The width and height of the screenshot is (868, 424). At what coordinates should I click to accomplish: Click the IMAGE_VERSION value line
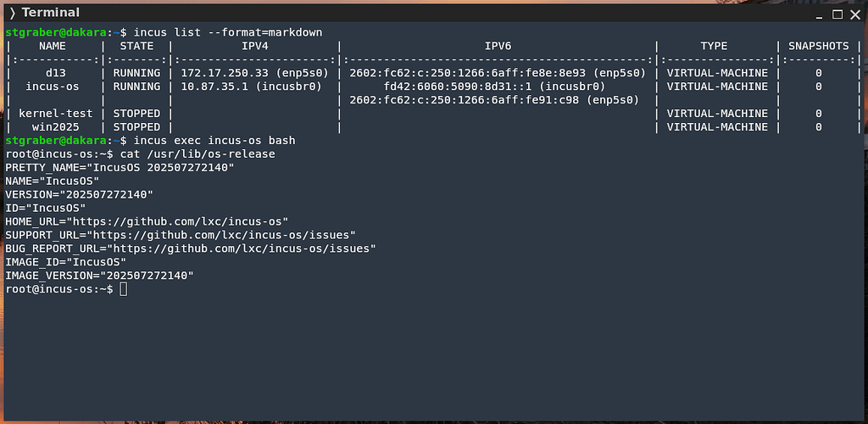pos(99,276)
